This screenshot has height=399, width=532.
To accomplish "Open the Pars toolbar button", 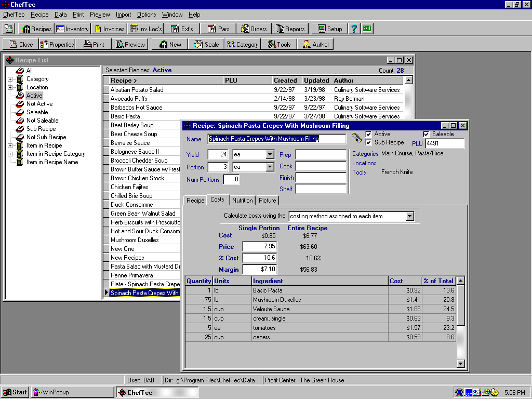I will [218, 29].
